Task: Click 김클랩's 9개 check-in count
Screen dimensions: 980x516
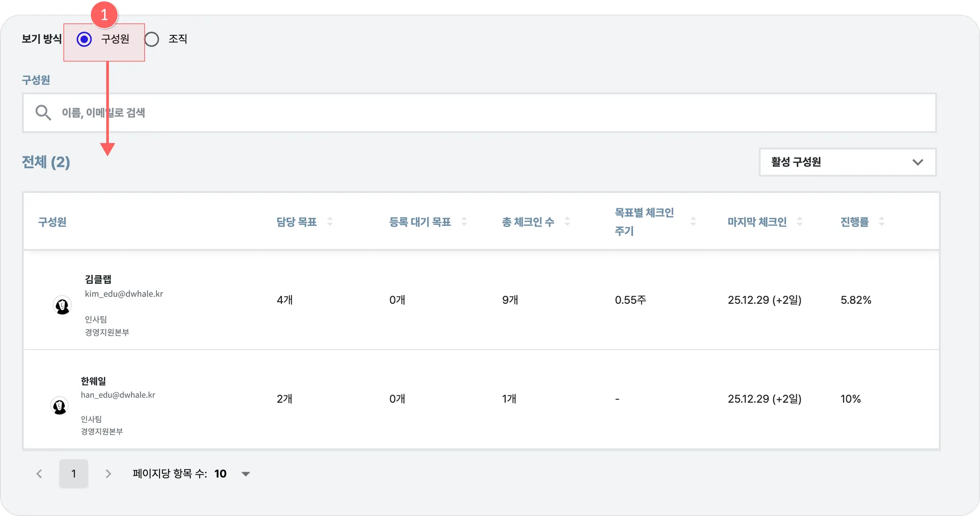Action: (x=510, y=300)
